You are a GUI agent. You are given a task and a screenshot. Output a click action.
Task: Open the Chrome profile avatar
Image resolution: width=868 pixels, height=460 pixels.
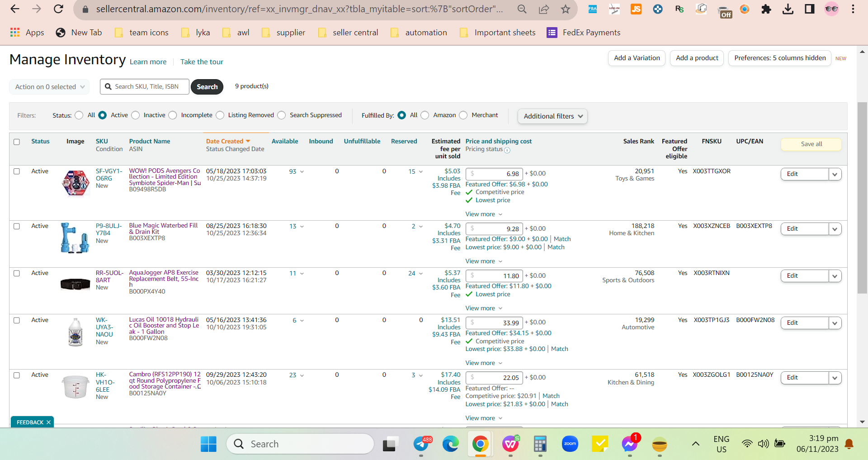click(x=831, y=9)
